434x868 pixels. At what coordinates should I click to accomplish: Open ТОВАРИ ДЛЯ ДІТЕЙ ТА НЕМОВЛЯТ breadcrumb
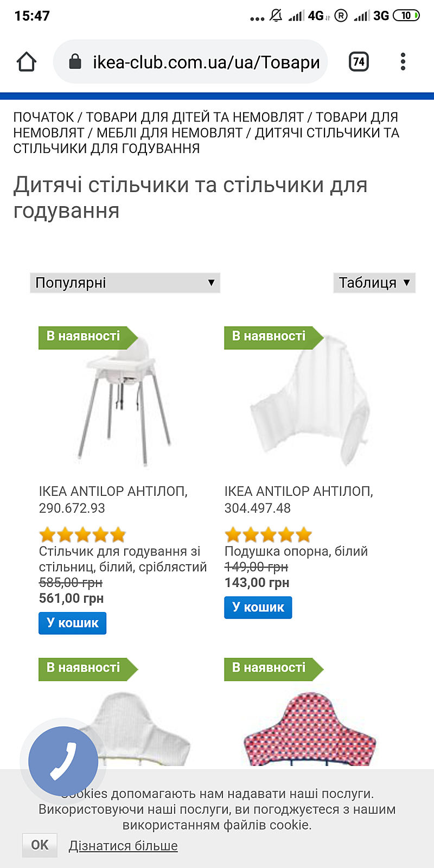(x=195, y=117)
